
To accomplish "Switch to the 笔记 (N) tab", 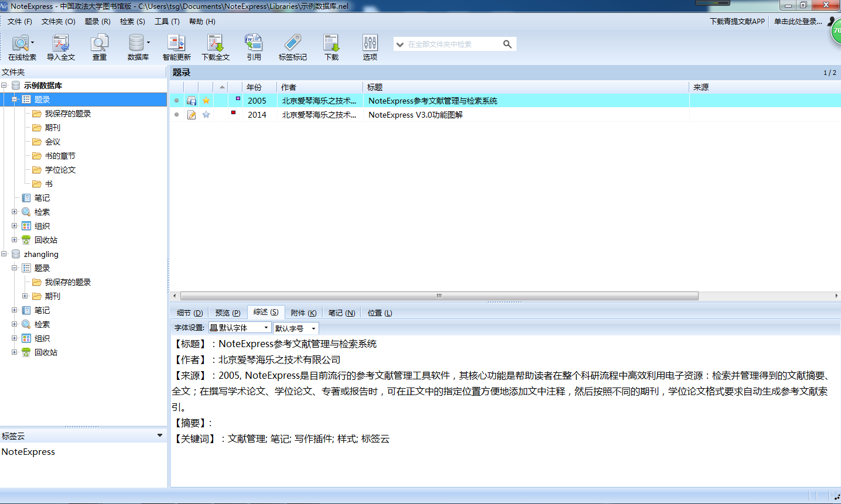I will click(341, 313).
